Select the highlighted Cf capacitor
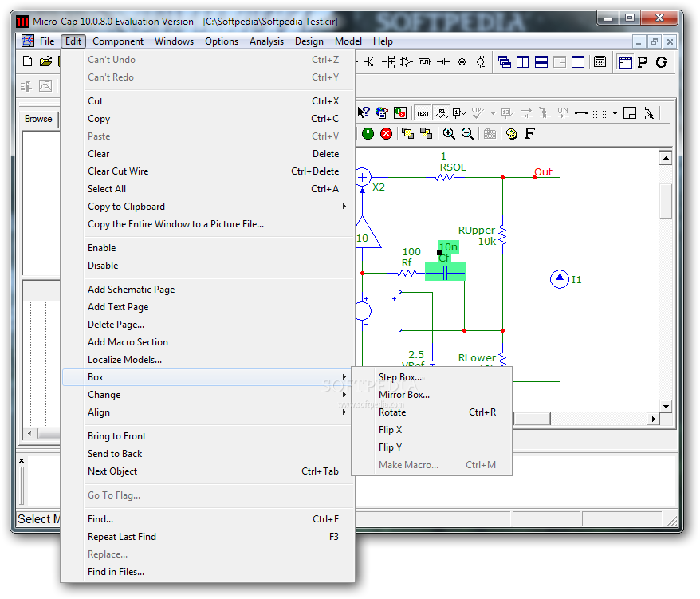The image size is (700, 599). point(445,272)
